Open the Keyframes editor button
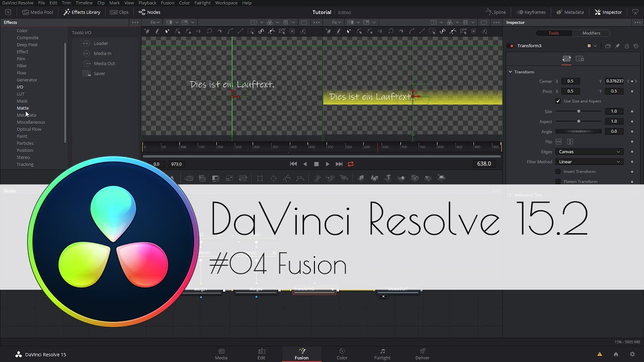 coord(531,12)
